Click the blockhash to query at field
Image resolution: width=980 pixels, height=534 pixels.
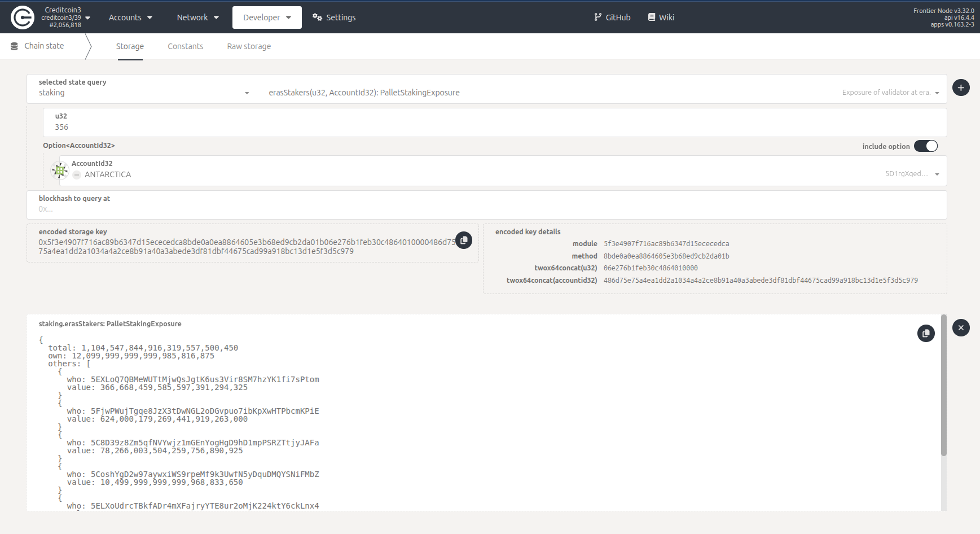(485, 209)
